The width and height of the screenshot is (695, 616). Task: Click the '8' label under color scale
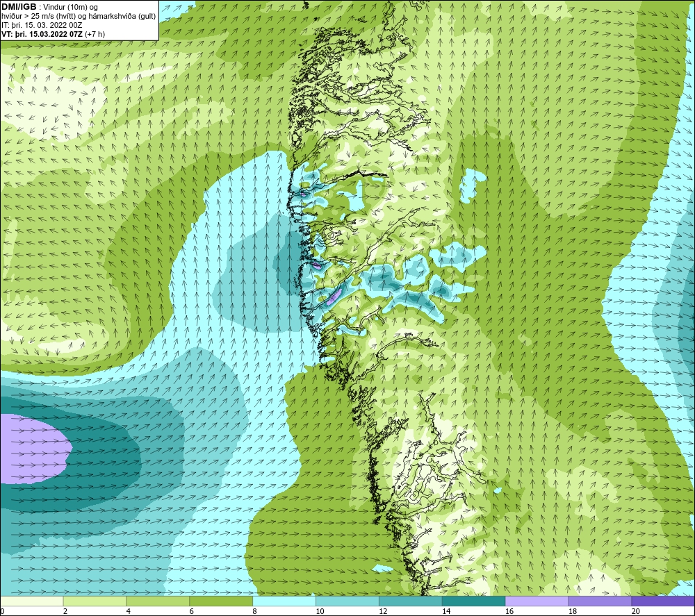(254, 611)
